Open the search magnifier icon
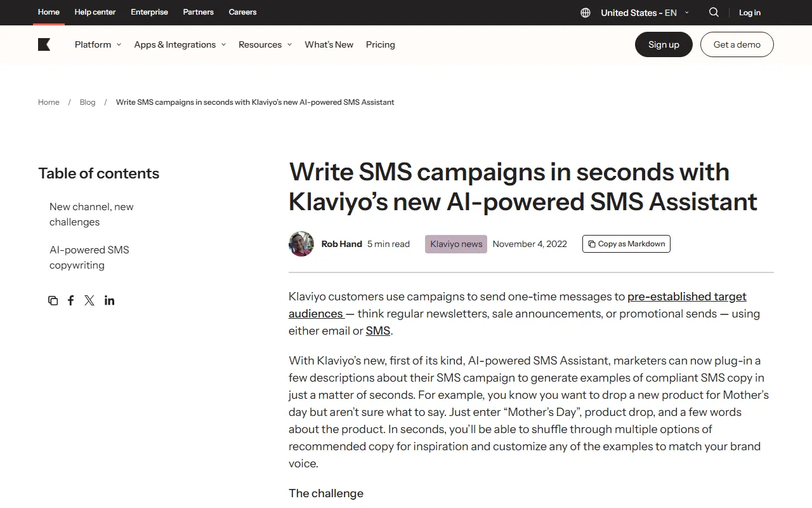This screenshot has width=812, height=508. point(714,13)
